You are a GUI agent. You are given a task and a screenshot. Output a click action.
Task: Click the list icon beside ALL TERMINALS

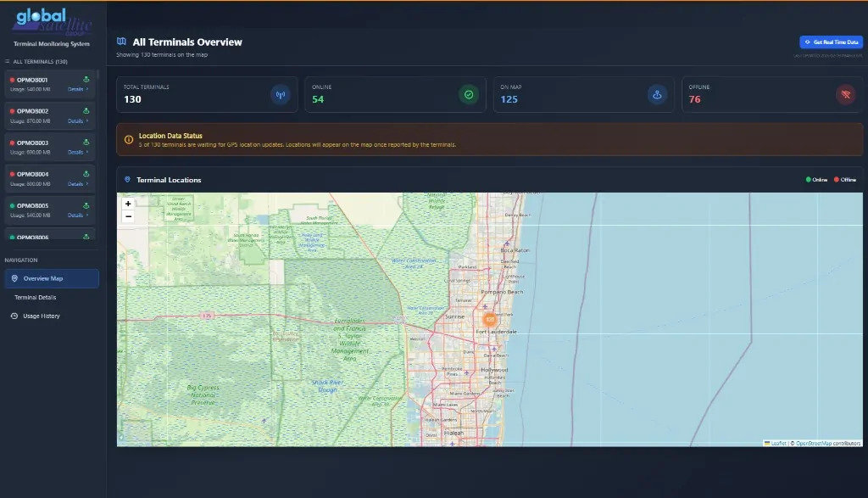tap(7, 61)
